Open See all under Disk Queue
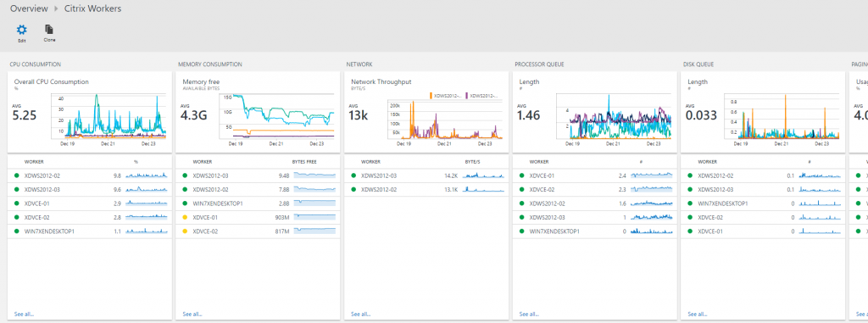Image resolution: width=868 pixels, height=323 pixels. point(698,315)
